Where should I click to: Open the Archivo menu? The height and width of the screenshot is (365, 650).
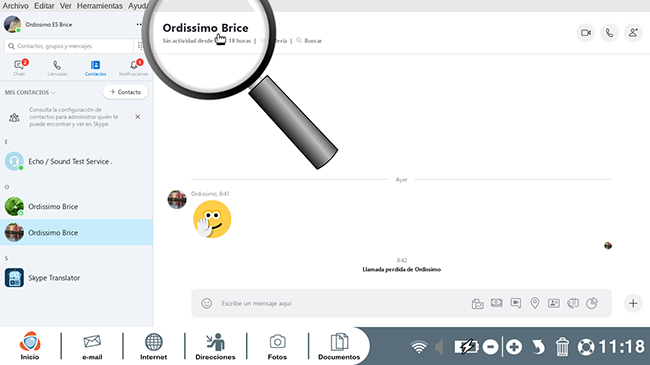[16, 6]
